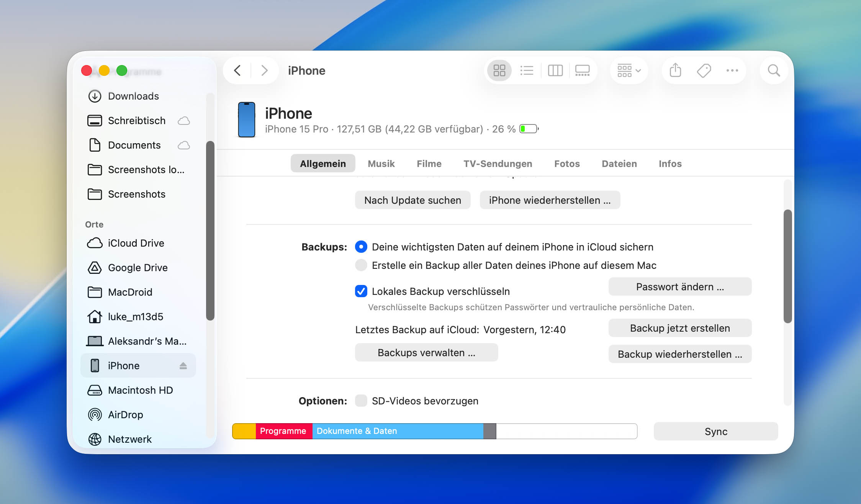Go back with the left chevron button
The image size is (861, 504).
pyautogui.click(x=237, y=70)
